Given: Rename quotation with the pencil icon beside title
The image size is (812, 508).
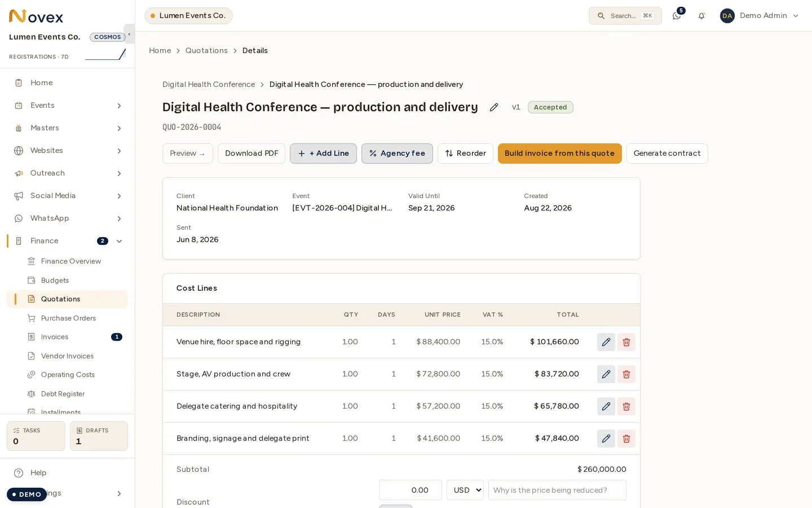Looking at the screenshot, I should tap(494, 107).
